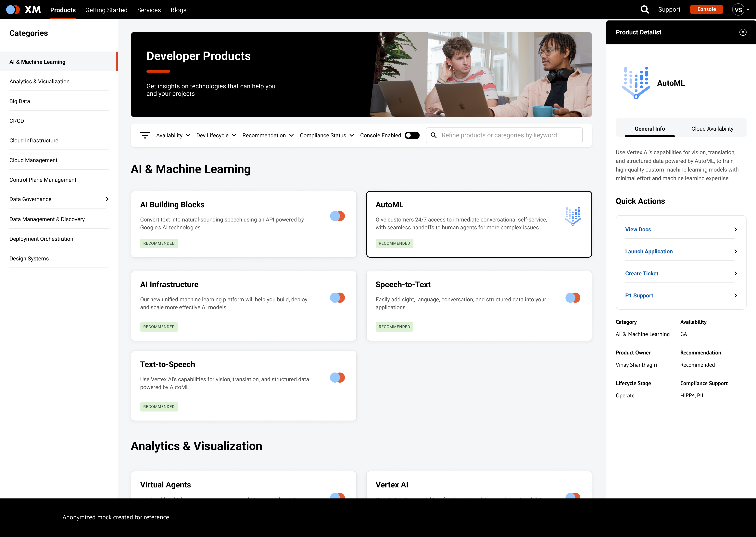Switch to the Cloud Availability tab
The image size is (756, 537).
[x=712, y=129]
